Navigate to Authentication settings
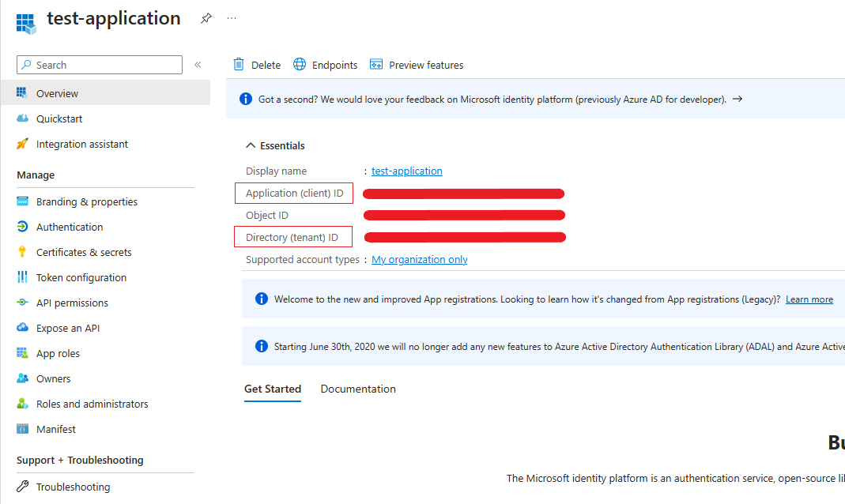The image size is (845, 504). tap(70, 227)
